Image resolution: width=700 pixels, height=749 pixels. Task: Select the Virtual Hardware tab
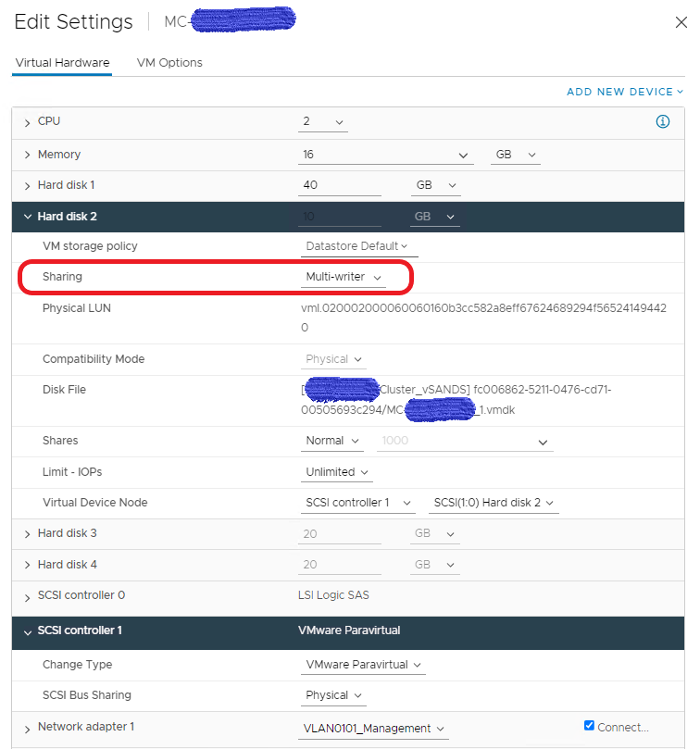62,63
